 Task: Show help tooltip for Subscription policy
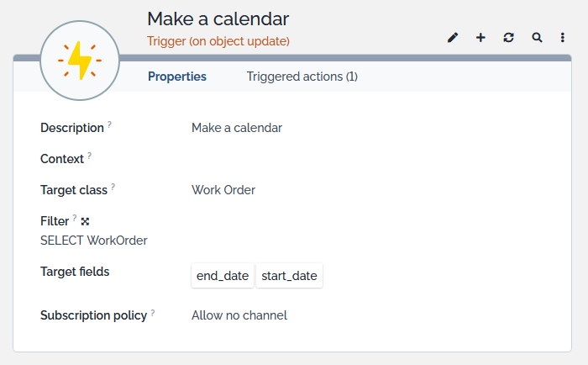click(x=154, y=313)
